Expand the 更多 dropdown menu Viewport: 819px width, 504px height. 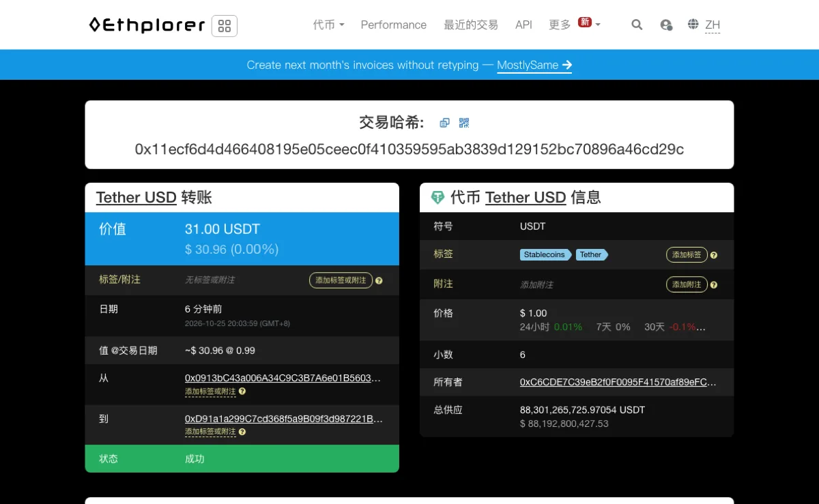tap(575, 25)
